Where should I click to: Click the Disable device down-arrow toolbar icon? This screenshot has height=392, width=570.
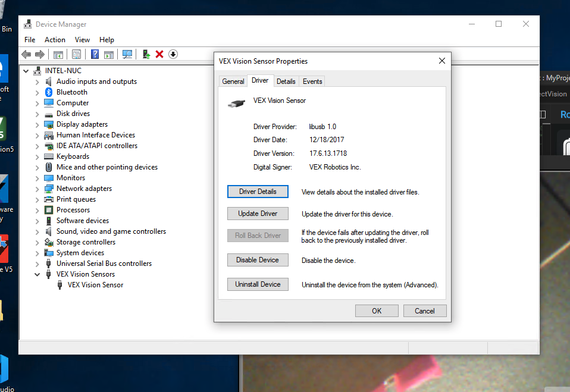click(173, 55)
